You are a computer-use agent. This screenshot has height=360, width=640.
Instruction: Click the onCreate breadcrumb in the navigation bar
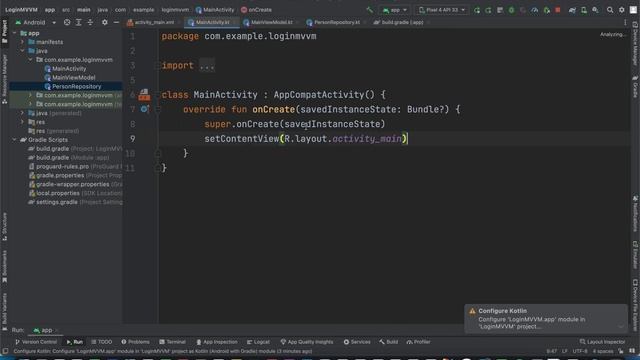click(256, 10)
